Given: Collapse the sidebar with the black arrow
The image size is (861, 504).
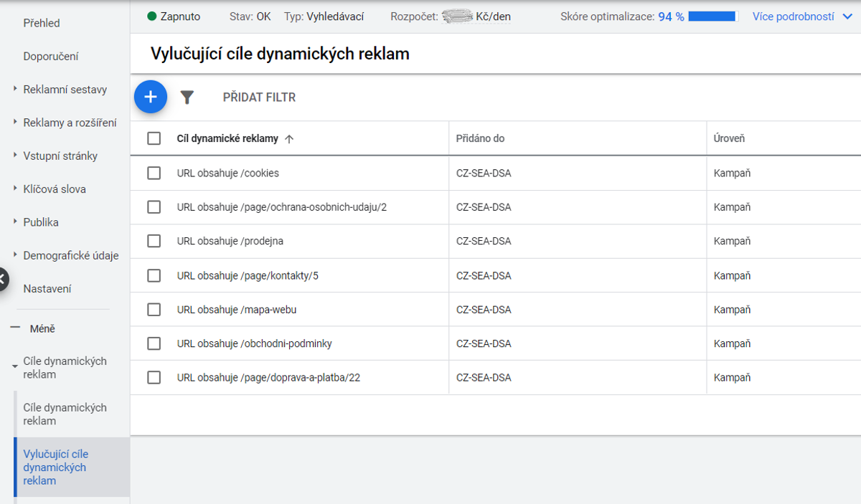Looking at the screenshot, I should [x=2, y=279].
